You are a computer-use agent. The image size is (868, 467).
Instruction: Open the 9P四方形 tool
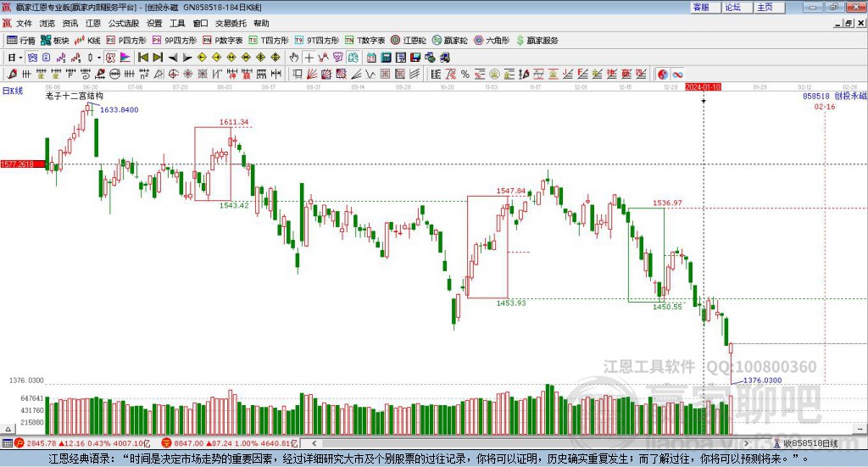[175, 41]
